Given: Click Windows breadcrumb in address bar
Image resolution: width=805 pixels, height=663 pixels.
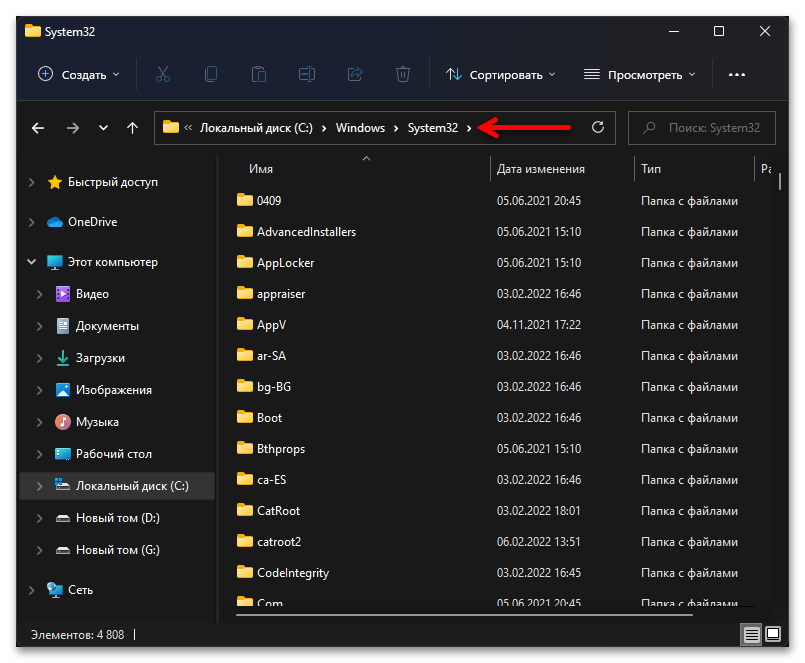Looking at the screenshot, I should point(360,128).
